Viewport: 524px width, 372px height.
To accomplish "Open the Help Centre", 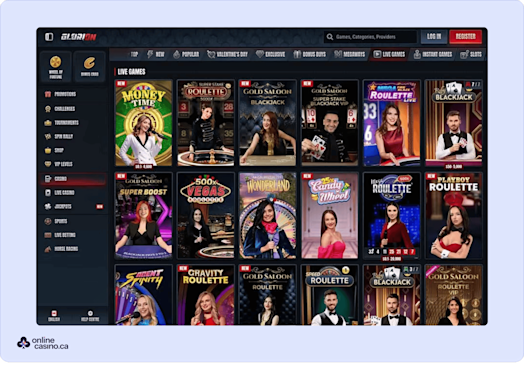I will pyautogui.click(x=90, y=316).
